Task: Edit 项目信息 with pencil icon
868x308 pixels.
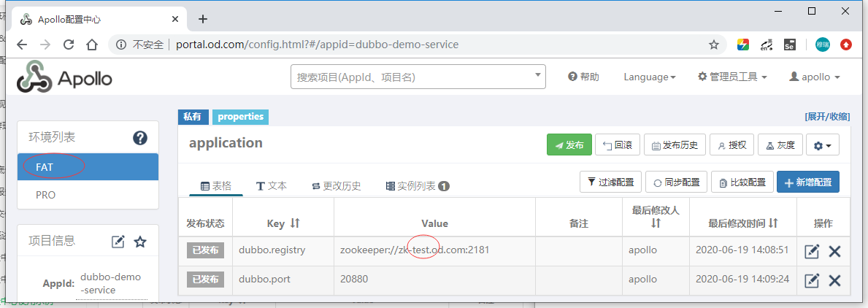Action: click(x=118, y=242)
